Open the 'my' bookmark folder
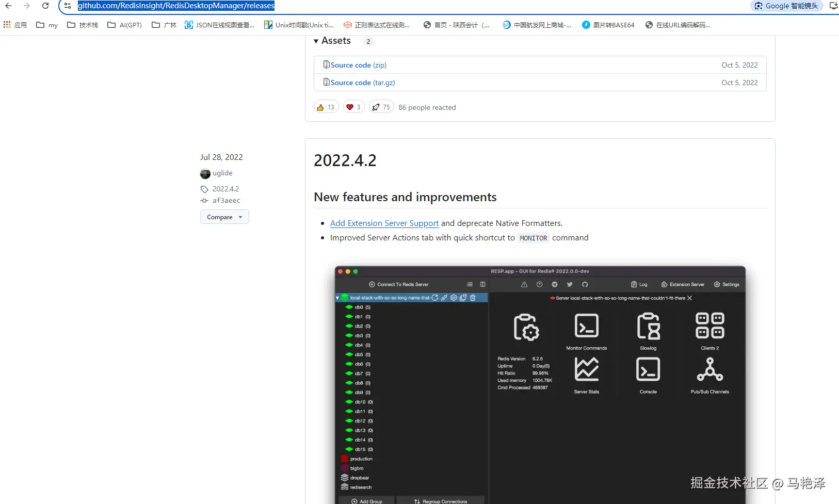Image resolution: width=839 pixels, height=504 pixels. tap(47, 25)
